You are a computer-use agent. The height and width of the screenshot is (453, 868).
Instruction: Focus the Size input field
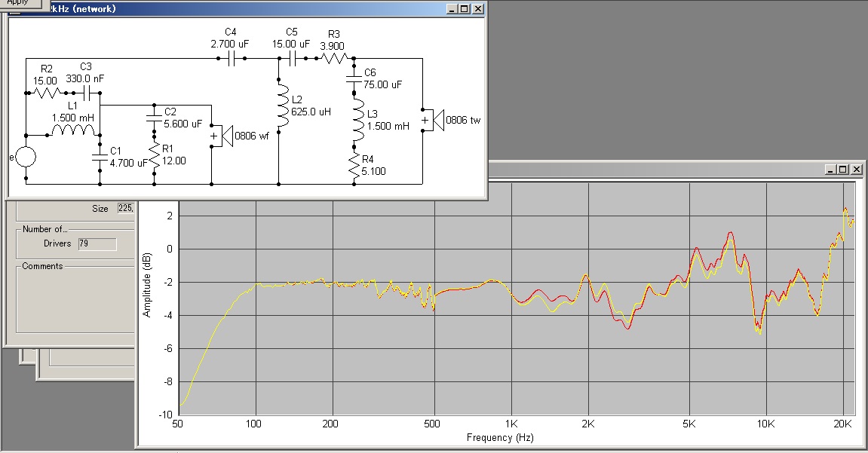[x=126, y=208]
